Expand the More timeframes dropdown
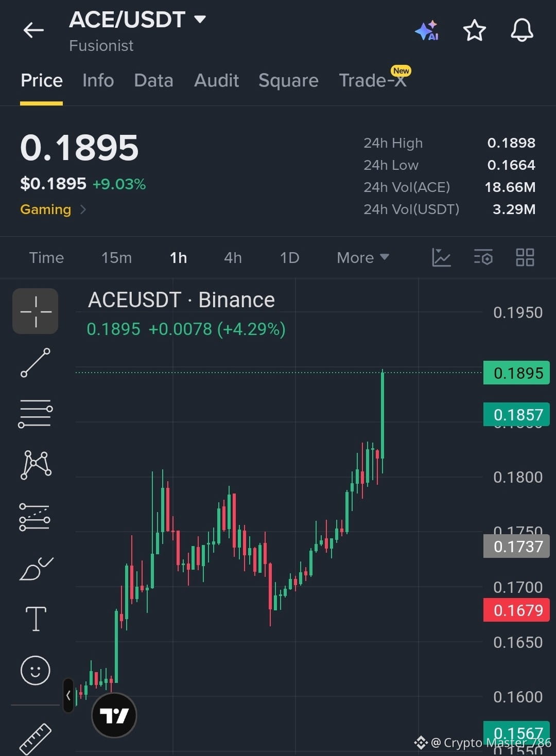The width and height of the screenshot is (556, 756). pos(362,257)
